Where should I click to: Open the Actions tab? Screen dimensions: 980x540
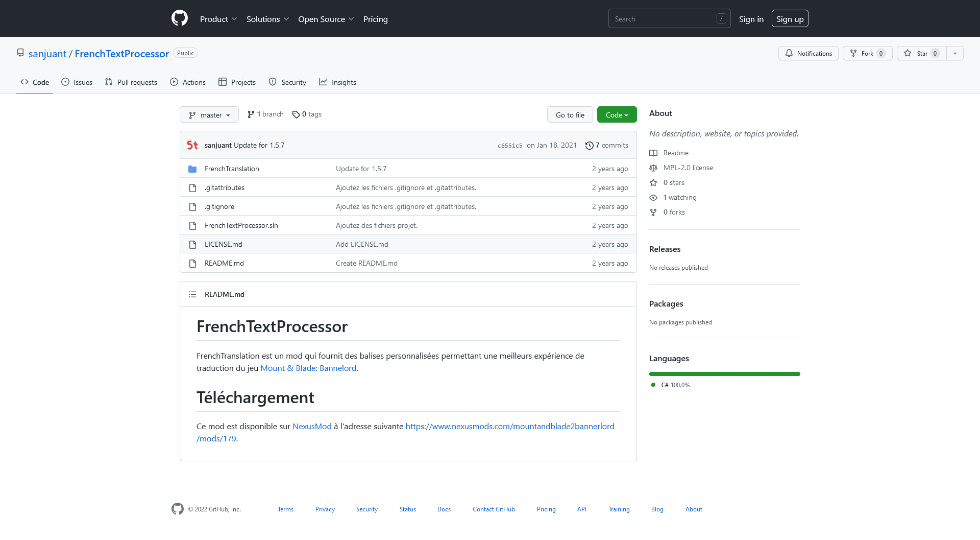pos(188,82)
